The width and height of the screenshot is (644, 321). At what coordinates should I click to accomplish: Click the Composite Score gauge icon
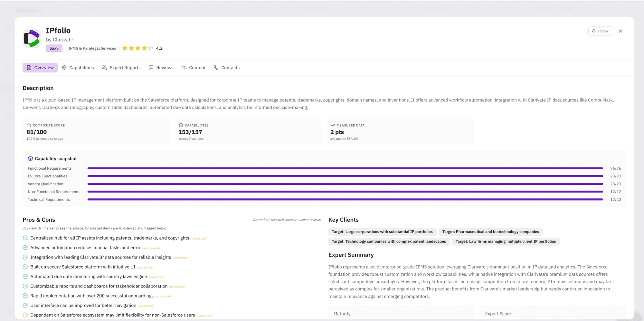coord(29,125)
